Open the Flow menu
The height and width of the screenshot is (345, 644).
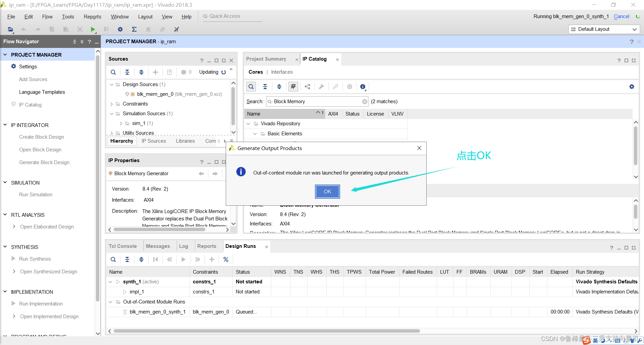click(x=47, y=17)
